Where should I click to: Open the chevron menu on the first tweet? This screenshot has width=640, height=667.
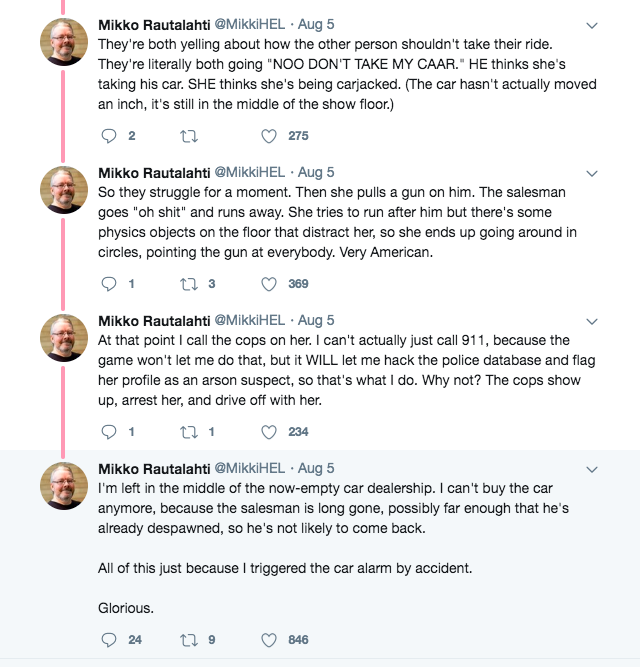(x=591, y=24)
